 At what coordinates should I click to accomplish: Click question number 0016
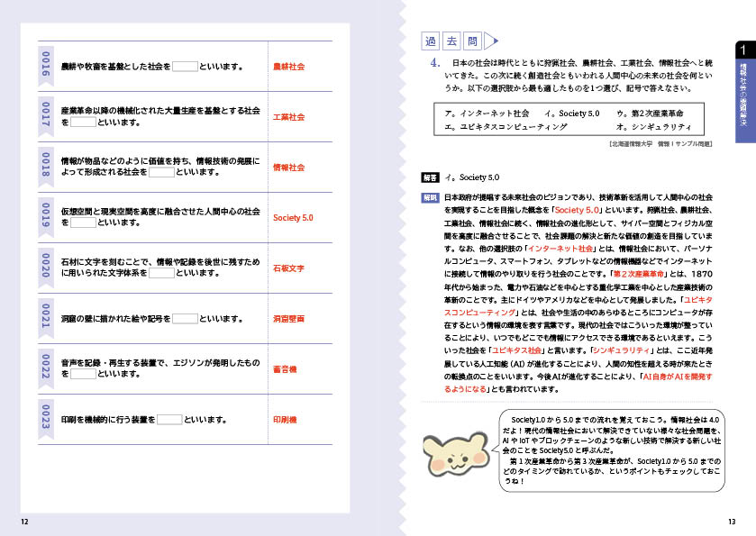pyautogui.click(x=46, y=64)
